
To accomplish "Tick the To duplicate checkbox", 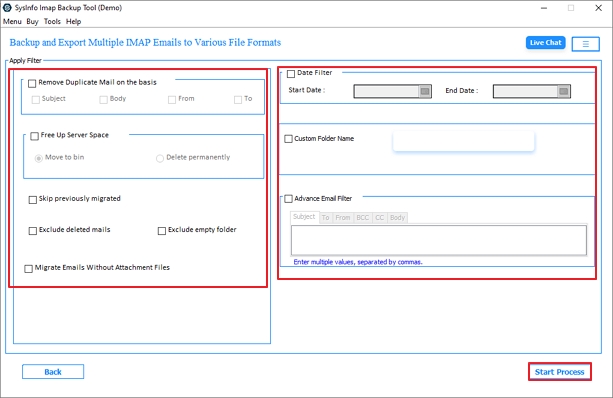I will tap(238, 100).
